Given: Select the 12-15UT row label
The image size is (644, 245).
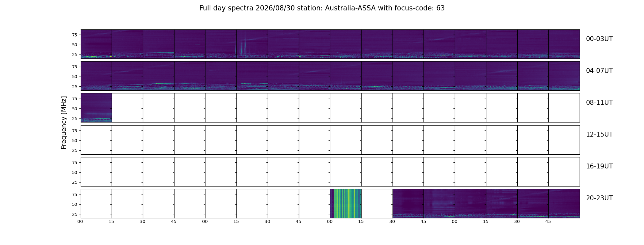Looking at the screenshot, I should coord(599,134).
